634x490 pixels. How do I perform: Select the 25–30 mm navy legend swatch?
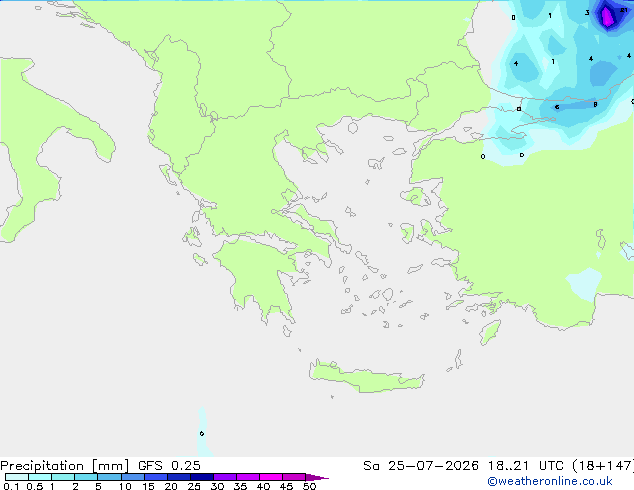pos(201,477)
